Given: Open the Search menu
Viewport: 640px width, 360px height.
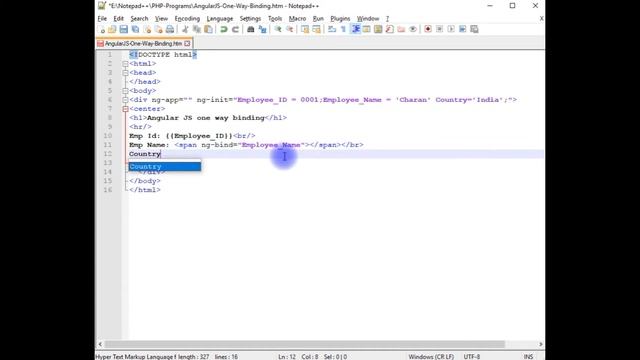Looking at the screenshot, I should [139, 19].
